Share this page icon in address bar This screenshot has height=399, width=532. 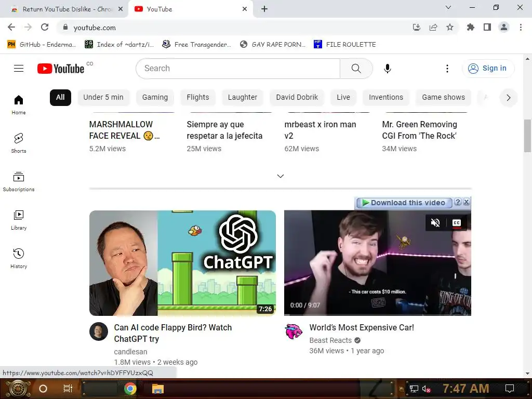[433, 27]
